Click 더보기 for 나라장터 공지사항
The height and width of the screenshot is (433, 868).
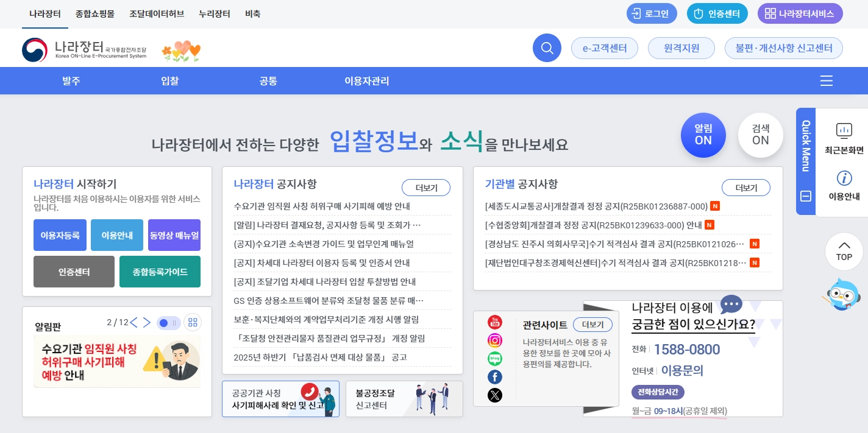coord(426,188)
